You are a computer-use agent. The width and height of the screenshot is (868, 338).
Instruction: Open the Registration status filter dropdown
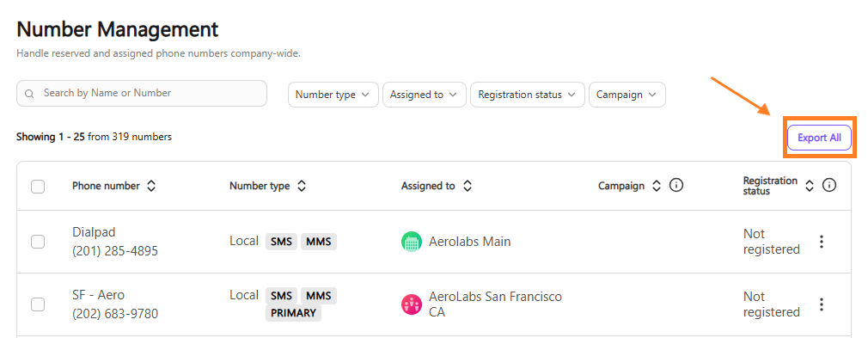click(527, 95)
